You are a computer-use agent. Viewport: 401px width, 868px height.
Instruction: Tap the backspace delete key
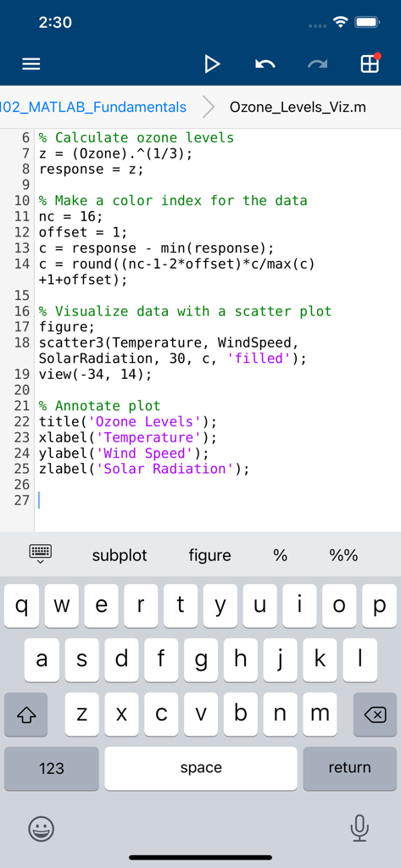click(x=375, y=714)
